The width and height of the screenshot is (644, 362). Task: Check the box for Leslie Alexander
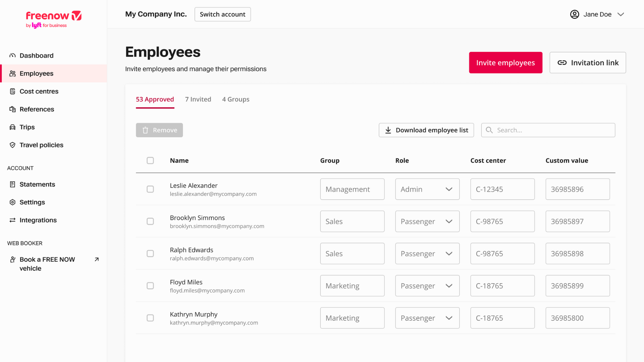(150, 189)
